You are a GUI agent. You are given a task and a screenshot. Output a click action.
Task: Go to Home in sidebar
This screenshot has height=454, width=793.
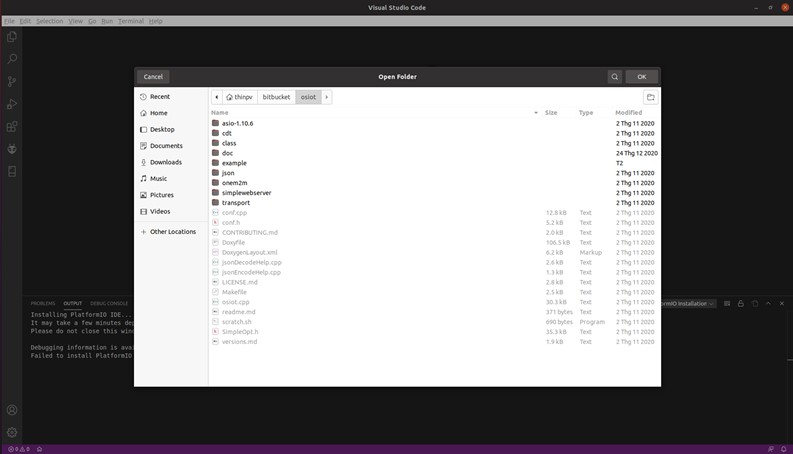[171, 113]
